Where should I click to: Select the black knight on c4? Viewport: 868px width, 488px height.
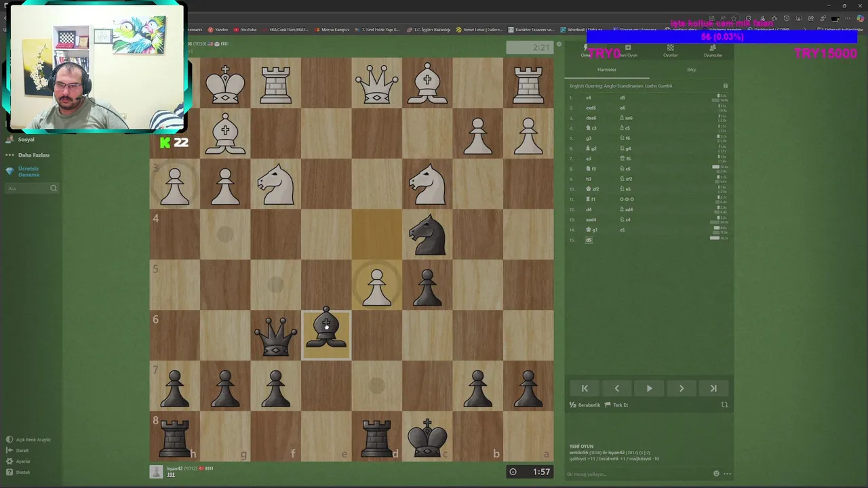pyautogui.click(x=427, y=235)
